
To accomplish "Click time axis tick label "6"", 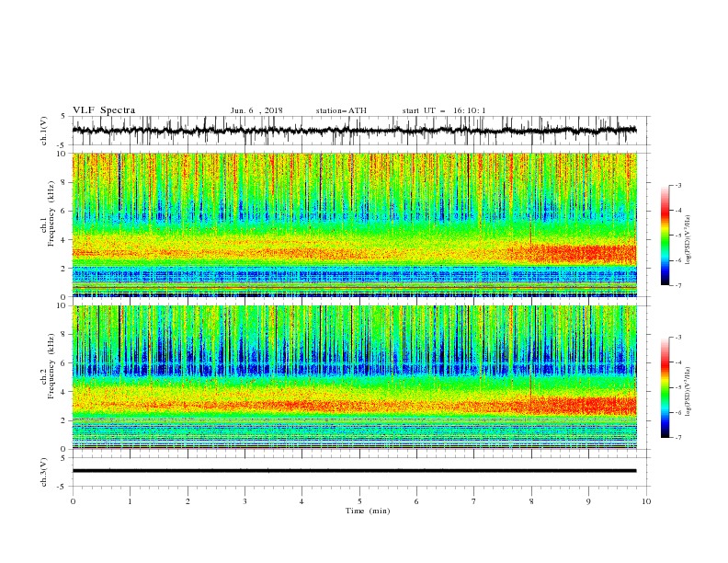I will 417,501.
